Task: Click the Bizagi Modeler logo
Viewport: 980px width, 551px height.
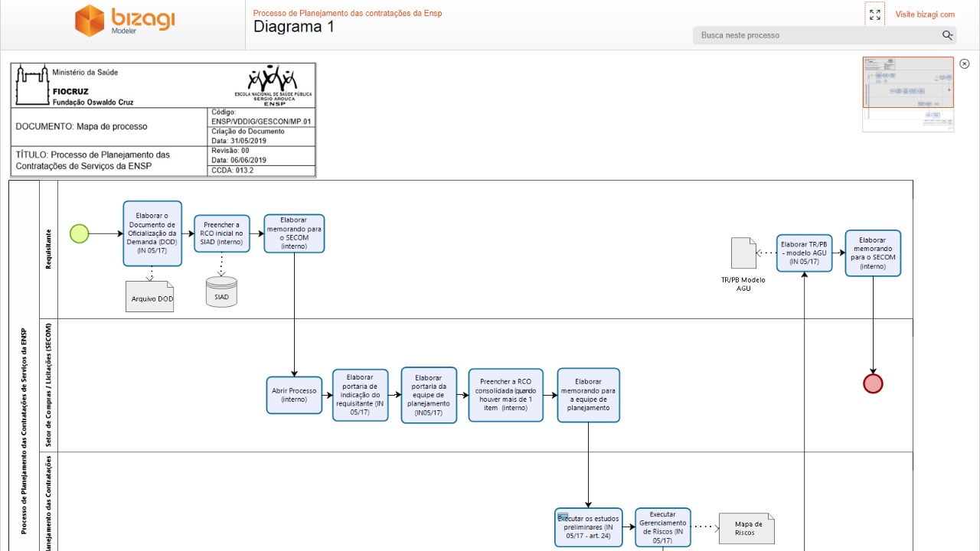Action: [x=125, y=21]
